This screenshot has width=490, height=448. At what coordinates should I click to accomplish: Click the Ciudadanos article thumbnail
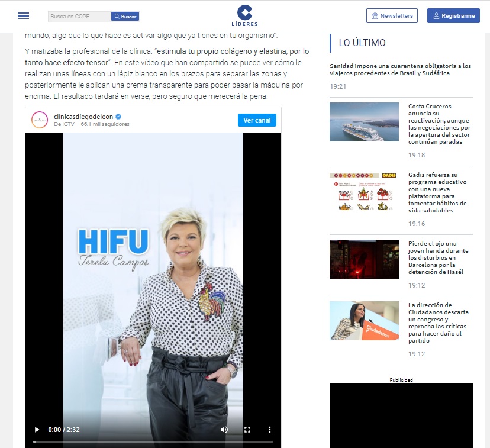tap(364, 321)
